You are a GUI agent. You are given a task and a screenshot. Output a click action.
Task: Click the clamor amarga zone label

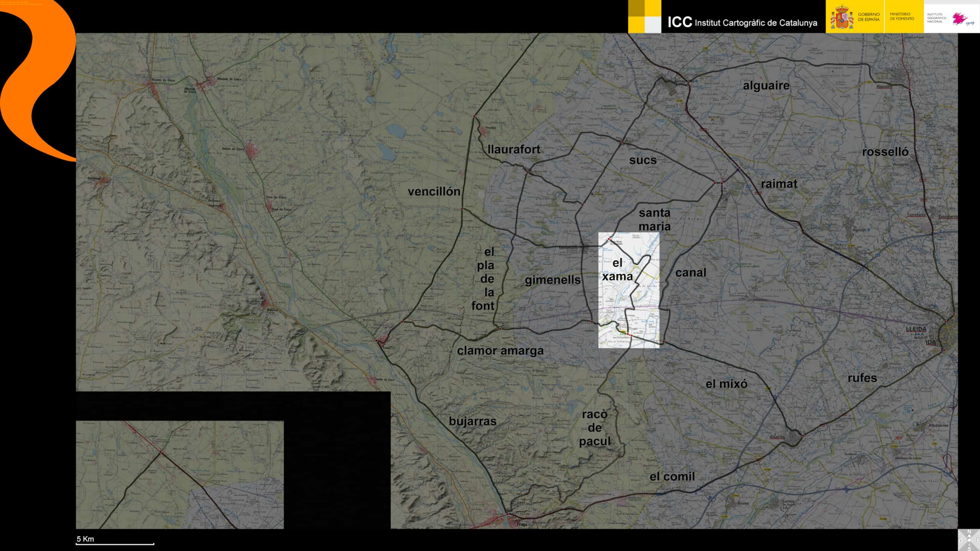(500, 350)
